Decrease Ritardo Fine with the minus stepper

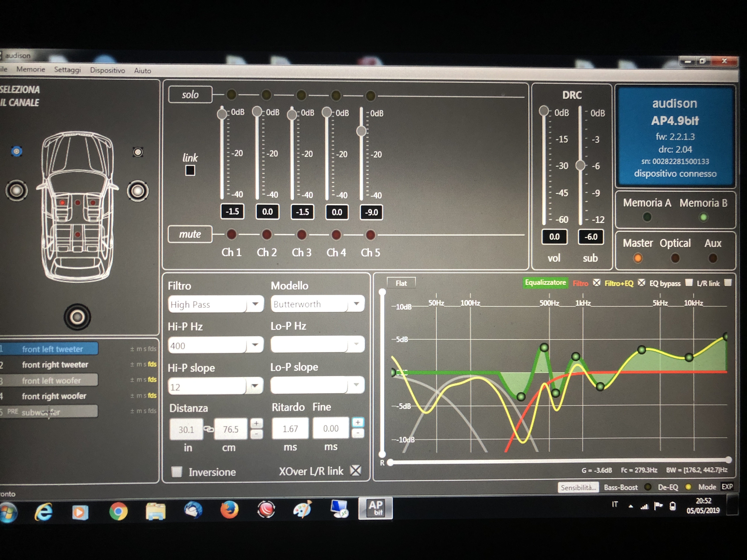358,433
